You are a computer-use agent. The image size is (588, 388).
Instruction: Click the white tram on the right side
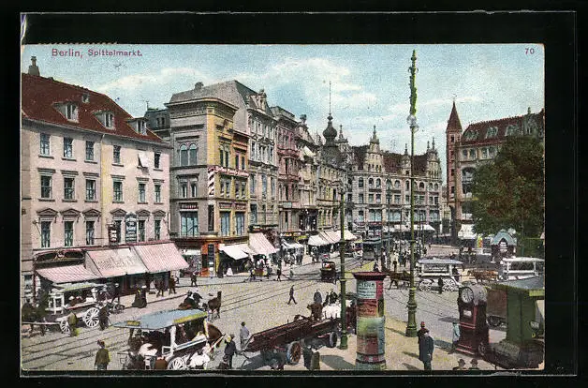(x=521, y=268)
